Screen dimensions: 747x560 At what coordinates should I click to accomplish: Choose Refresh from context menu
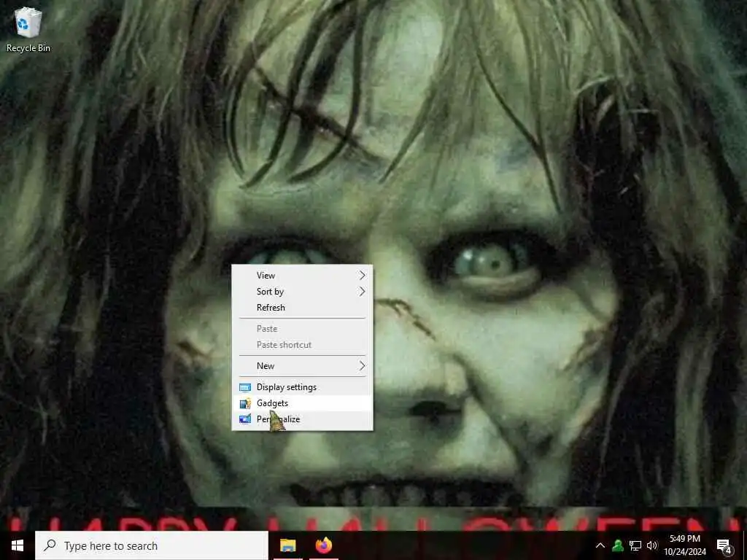(x=302, y=308)
